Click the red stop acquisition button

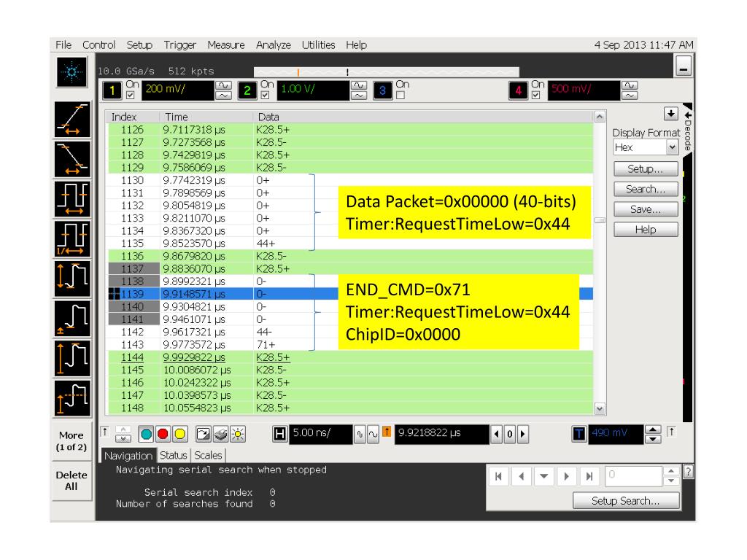coord(163,434)
